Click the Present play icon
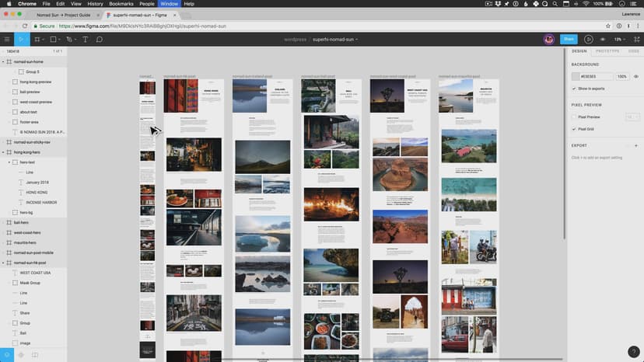Image resolution: width=644 pixels, height=362 pixels. coord(589,39)
